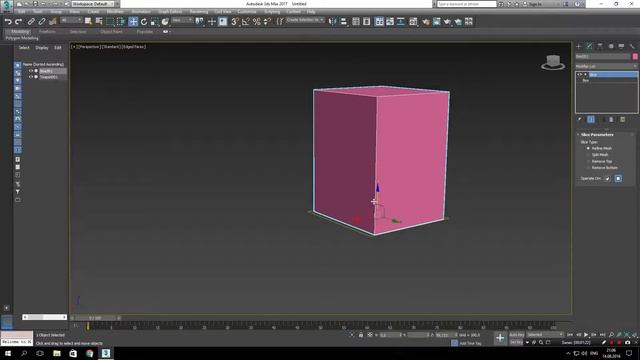Click the Auto Key button
Viewport: 640px width, 360px height.
point(516,335)
